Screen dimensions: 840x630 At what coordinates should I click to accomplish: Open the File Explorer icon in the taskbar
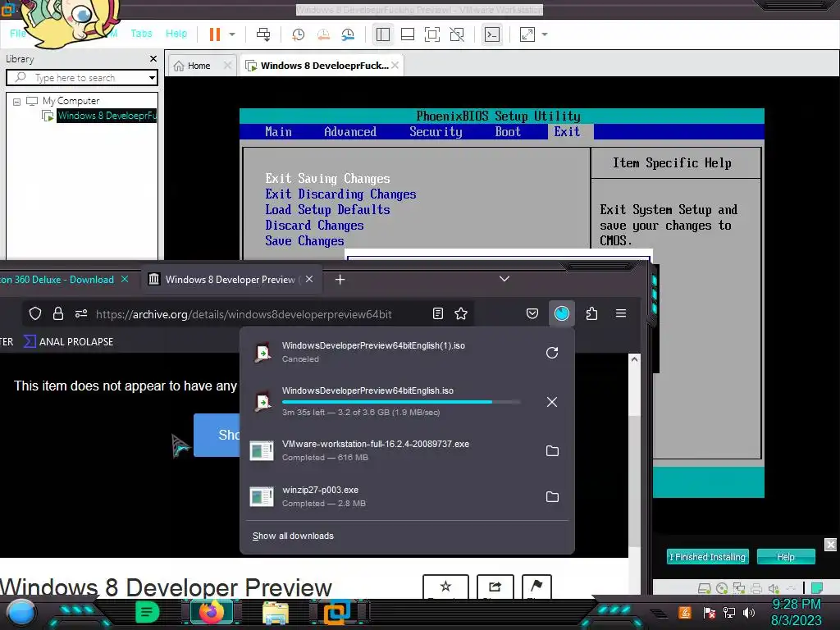[276, 612]
